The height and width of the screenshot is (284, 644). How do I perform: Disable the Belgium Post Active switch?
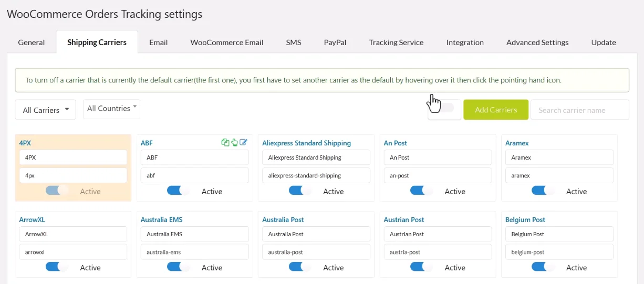pos(543,267)
